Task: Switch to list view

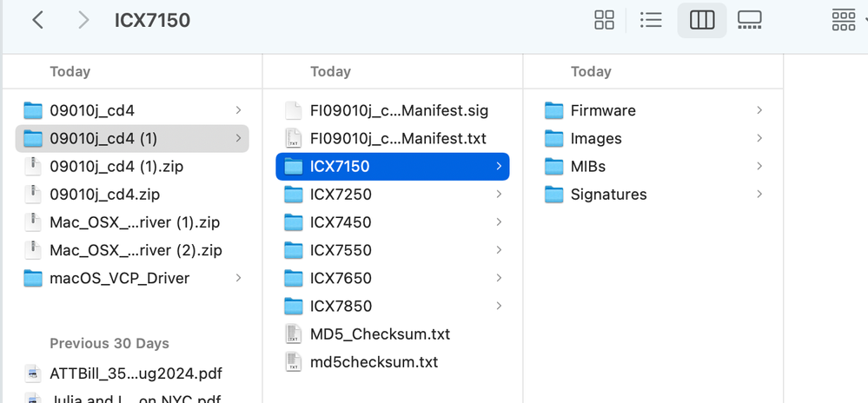Action: point(651,20)
